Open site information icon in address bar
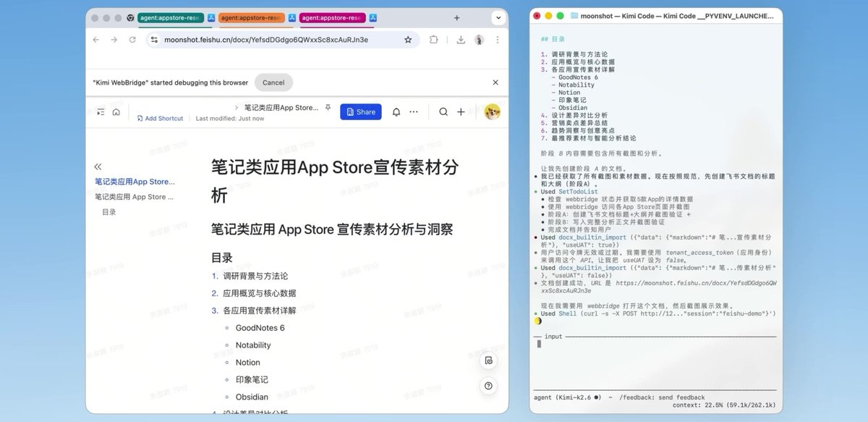This screenshot has height=422, width=868. point(155,40)
